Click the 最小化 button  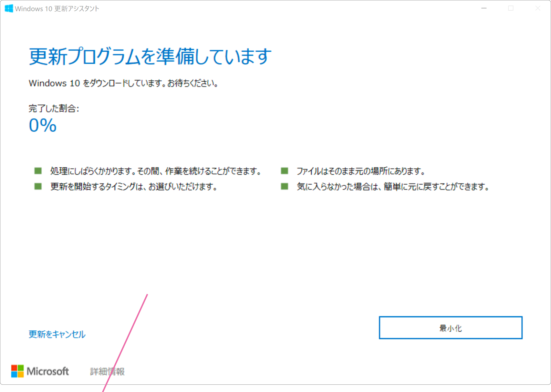tap(450, 328)
